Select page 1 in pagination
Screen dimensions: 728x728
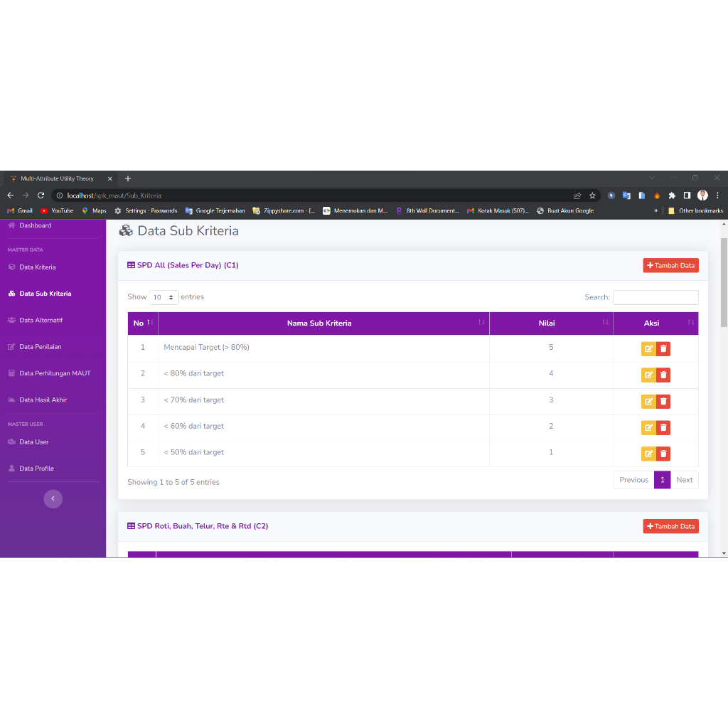click(x=663, y=480)
